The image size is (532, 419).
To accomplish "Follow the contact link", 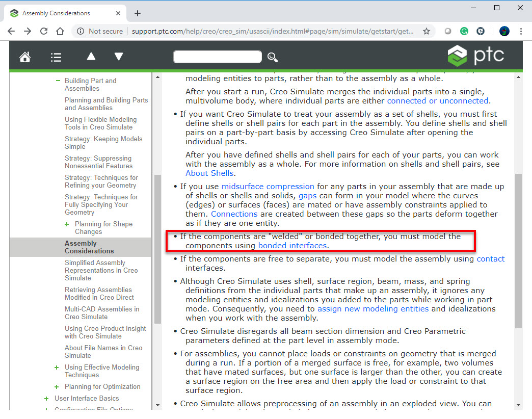I will pos(491,258).
